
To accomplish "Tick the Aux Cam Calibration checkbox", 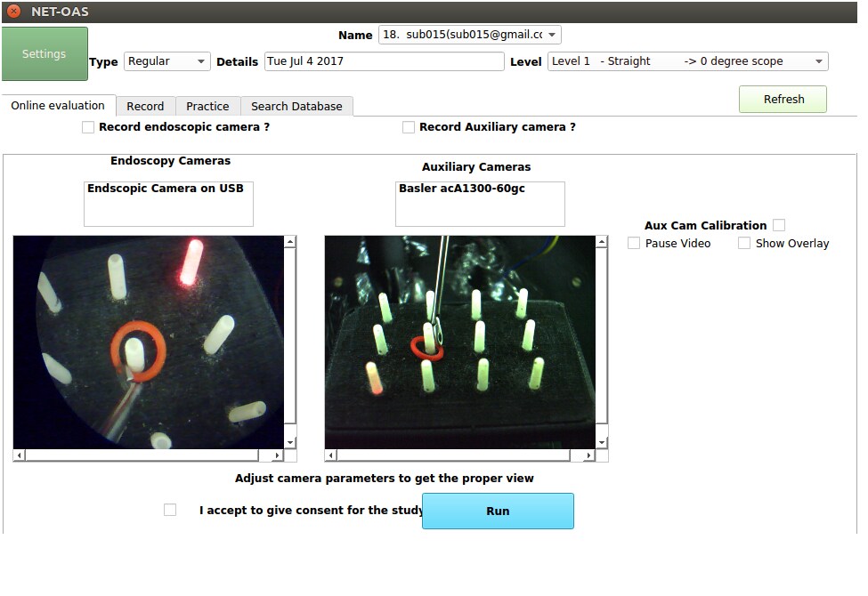I will point(779,225).
